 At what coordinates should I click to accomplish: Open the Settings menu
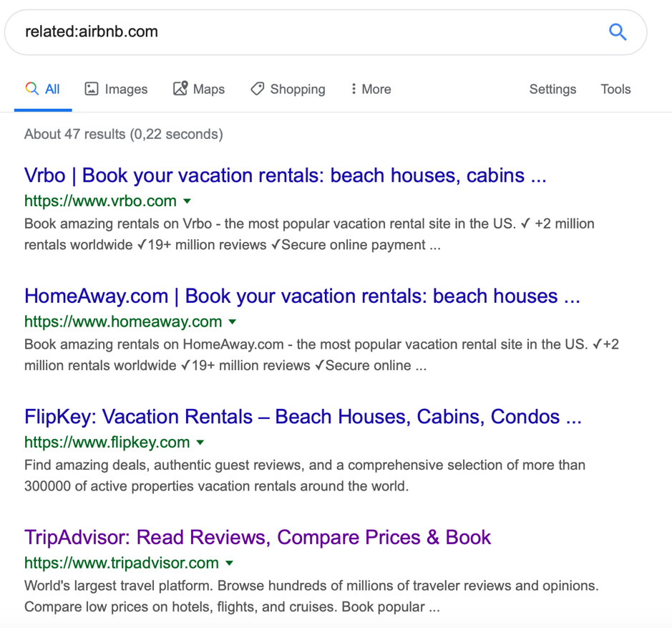(x=552, y=89)
